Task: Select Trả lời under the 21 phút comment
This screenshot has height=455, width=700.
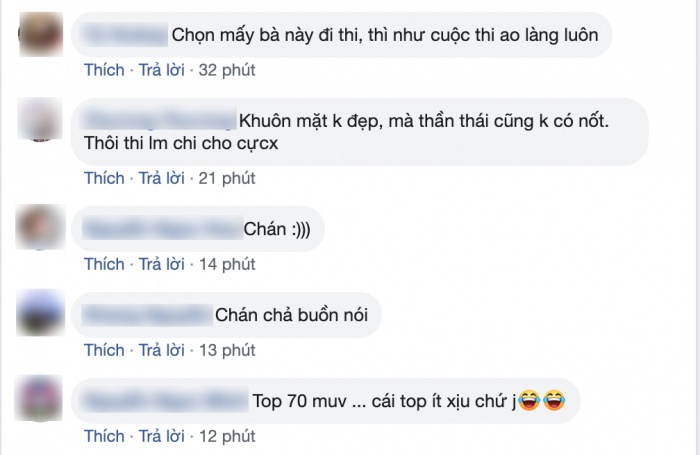Action: [x=162, y=178]
